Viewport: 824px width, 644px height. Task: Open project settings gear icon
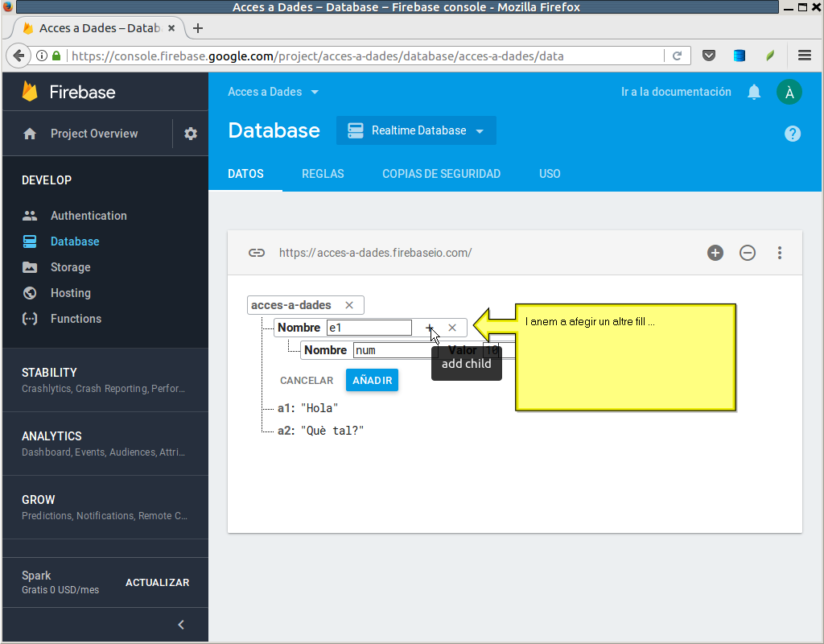(191, 134)
